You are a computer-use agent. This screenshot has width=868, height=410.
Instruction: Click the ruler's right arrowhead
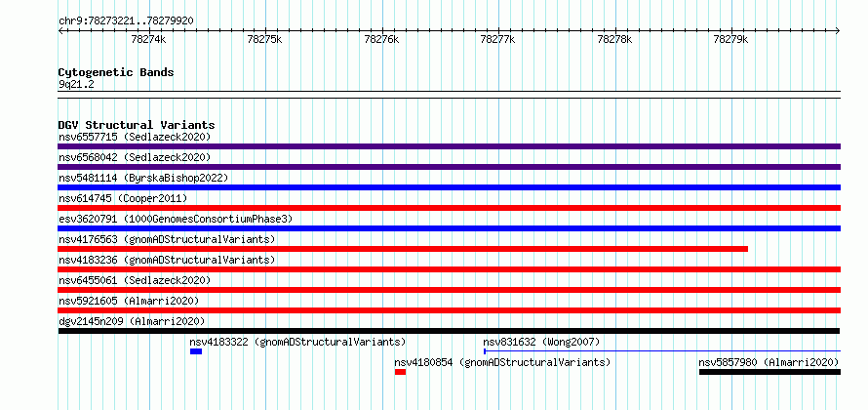click(x=838, y=31)
